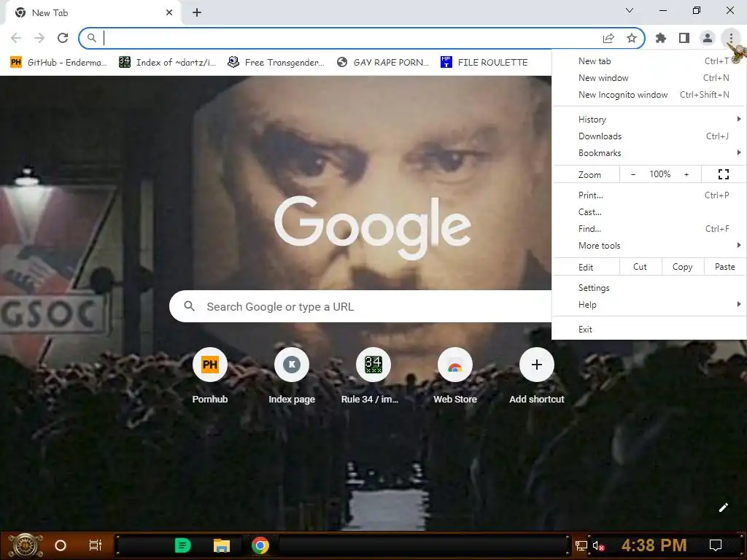Open Settings from the menu
The height and width of the screenshot is (560, 747).
click(x=649, y=287)
